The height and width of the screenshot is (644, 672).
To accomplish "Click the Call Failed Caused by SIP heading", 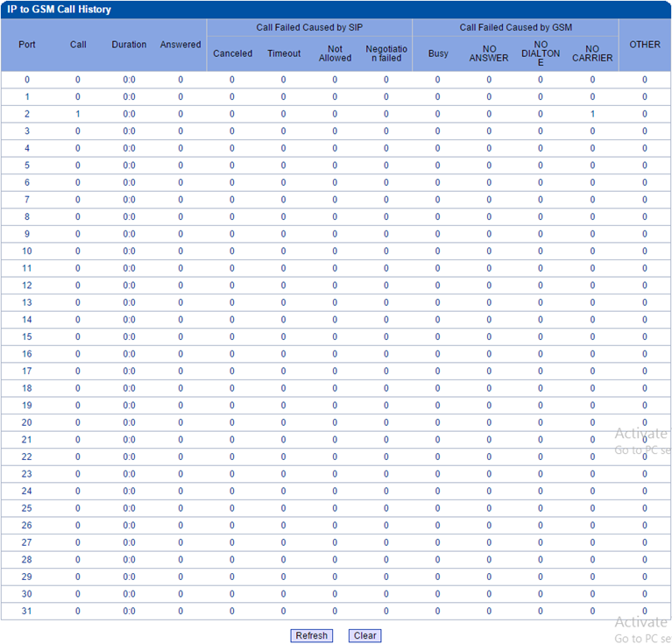I will pos(309,28).
